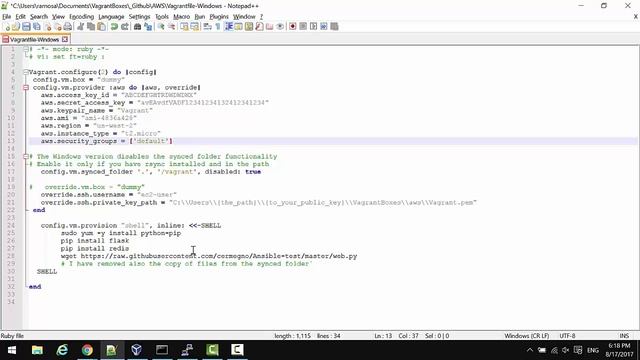
Task: Open the File menu
Action: coord(7,17)
